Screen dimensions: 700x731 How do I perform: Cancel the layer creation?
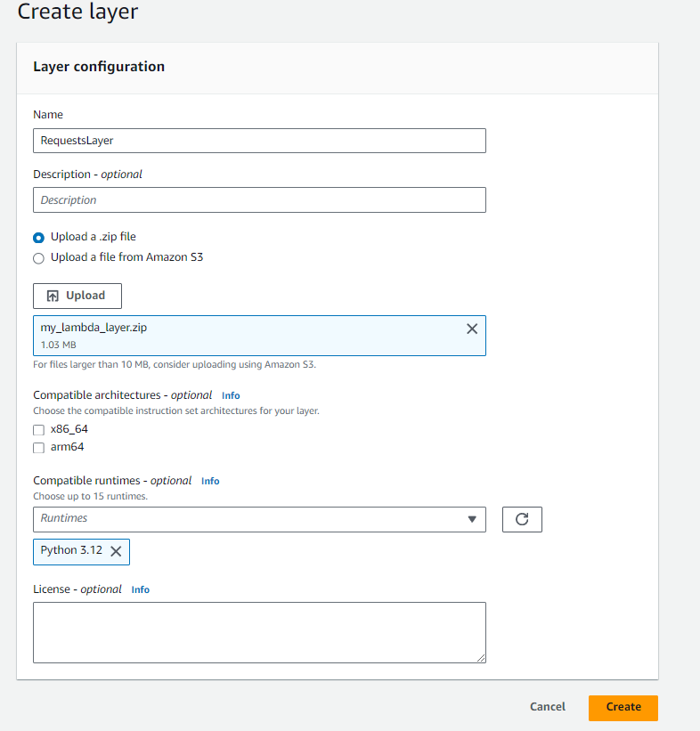tap(547, 707)
